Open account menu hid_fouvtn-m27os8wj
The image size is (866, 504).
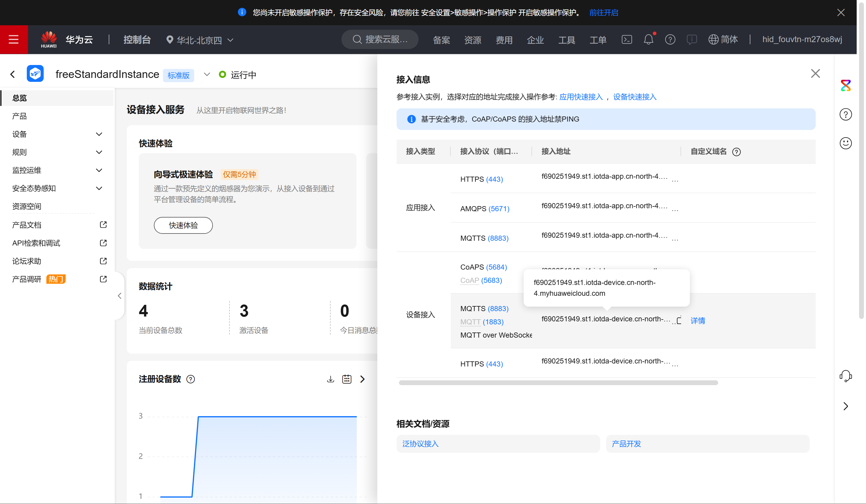802,39
